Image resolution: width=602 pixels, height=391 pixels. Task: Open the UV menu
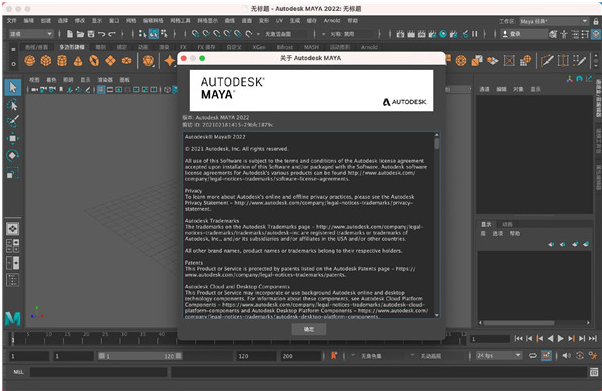[x=279, y=21]
